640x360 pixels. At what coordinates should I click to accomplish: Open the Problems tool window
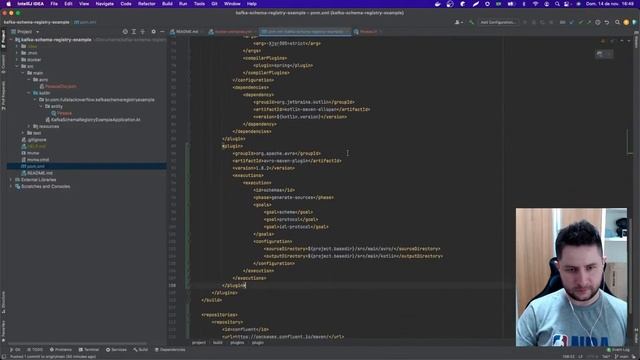pyautogui.click(x=60, y=350)
